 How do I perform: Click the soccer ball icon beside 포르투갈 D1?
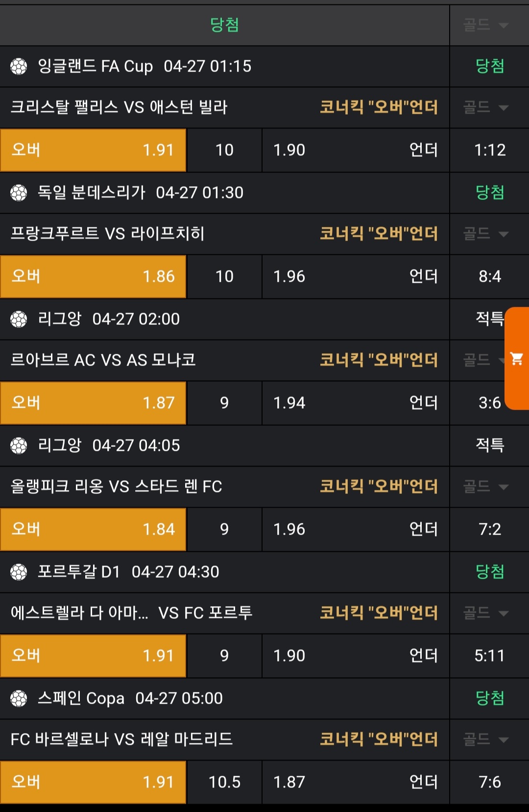point(19,572)
